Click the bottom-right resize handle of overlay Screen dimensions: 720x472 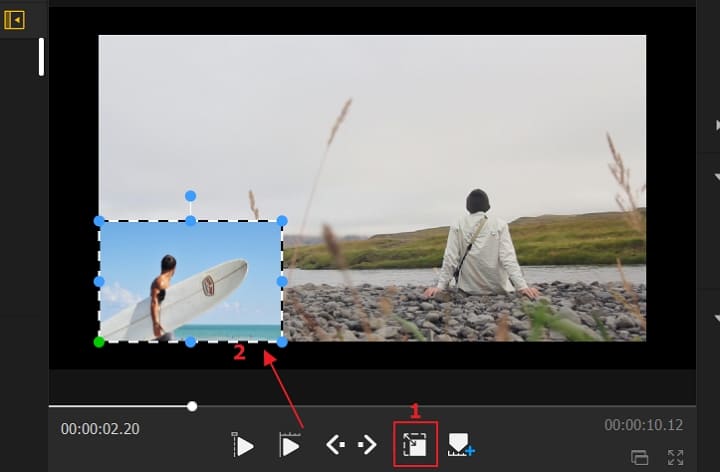pos(282,342)
